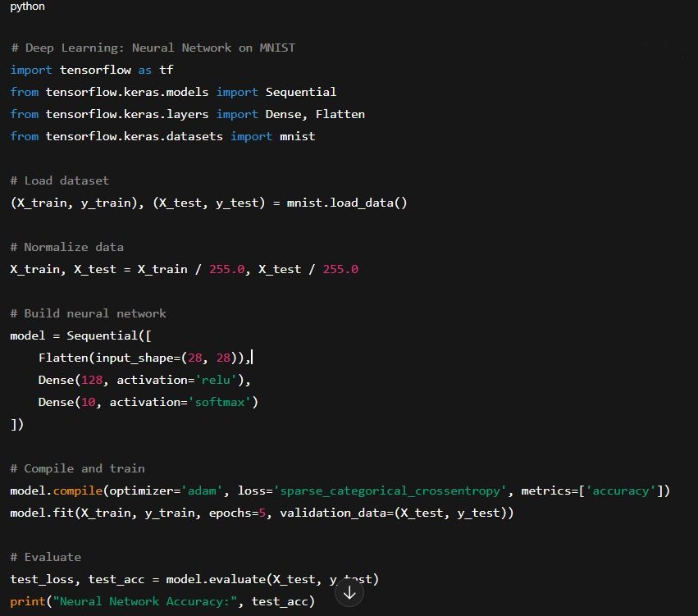Click the '# Load dataset' comment
The height and width of the screenshot is (616, 698).
point(60,180)
